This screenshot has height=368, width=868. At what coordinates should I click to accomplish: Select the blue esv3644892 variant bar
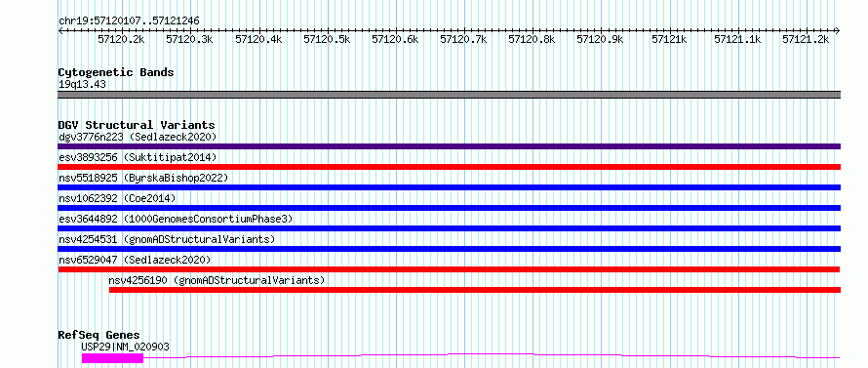[449, 228]
